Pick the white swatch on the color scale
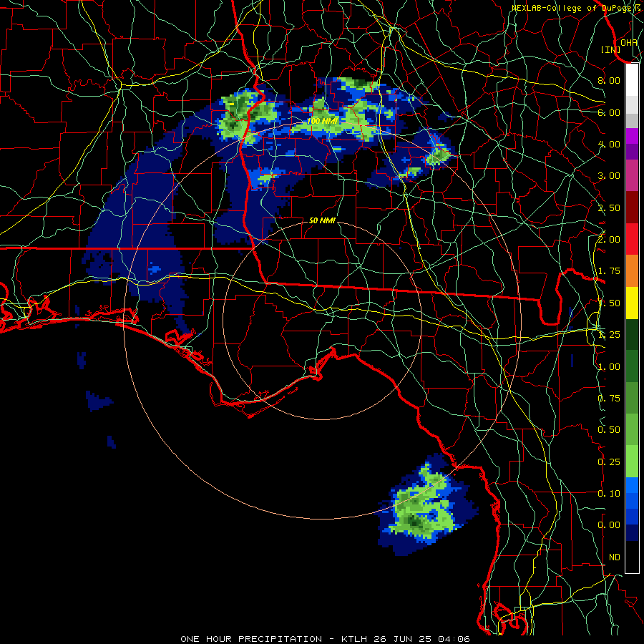Screen dimensions: 644x644 tap(632, 80)
